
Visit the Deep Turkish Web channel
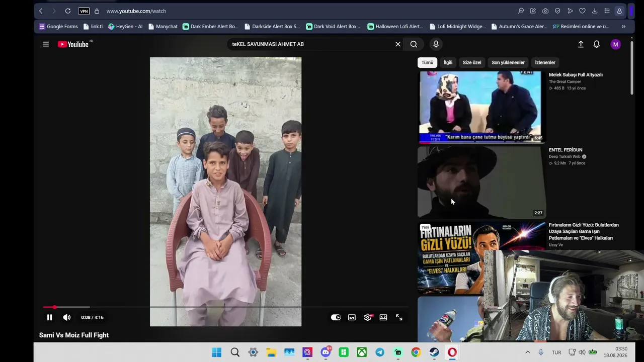coord(565,156)
